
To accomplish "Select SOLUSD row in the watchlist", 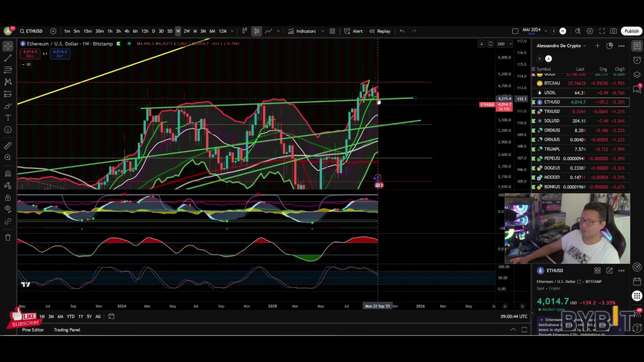I will pyautogui.click(x=581, y=121).
